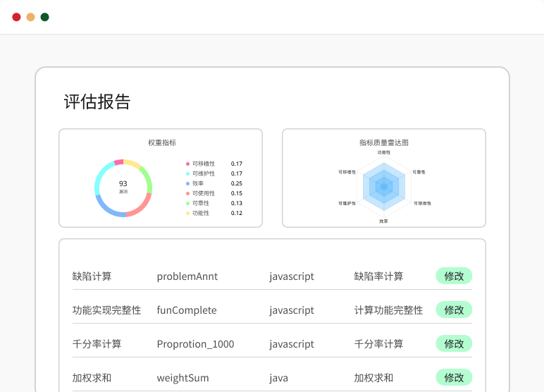Screen dimensions: 544x392
Task: Click 修改 button for 功能实现完整性 row
Action: [453, 310]
